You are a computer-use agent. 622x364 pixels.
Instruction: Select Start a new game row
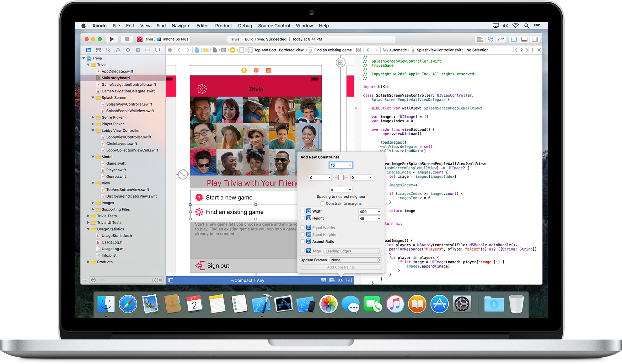(244, 197)
